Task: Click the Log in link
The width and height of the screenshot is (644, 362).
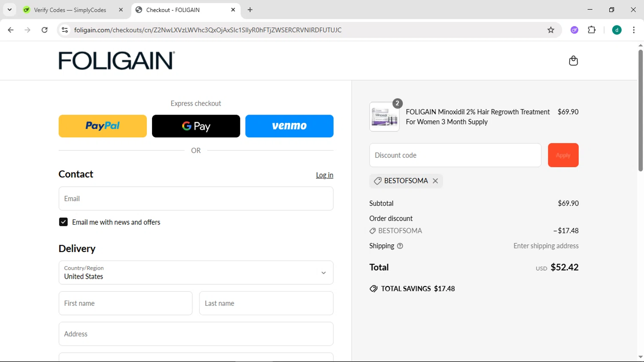Action: click(325, 175)
